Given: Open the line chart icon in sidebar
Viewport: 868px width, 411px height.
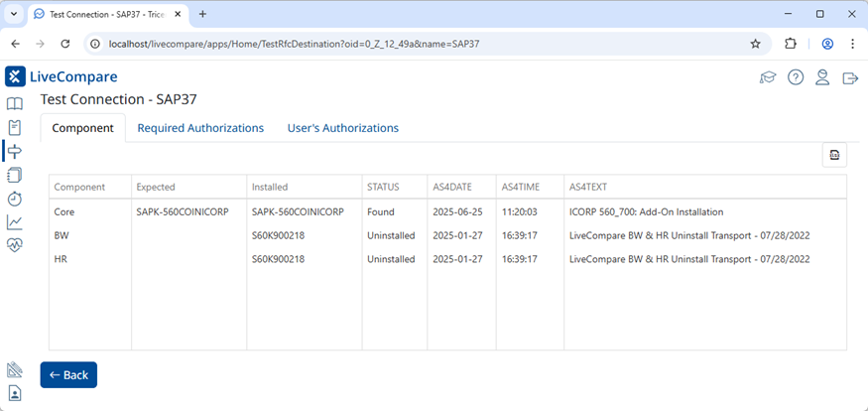Looking at the screenshot, I should tap(15, 222).
